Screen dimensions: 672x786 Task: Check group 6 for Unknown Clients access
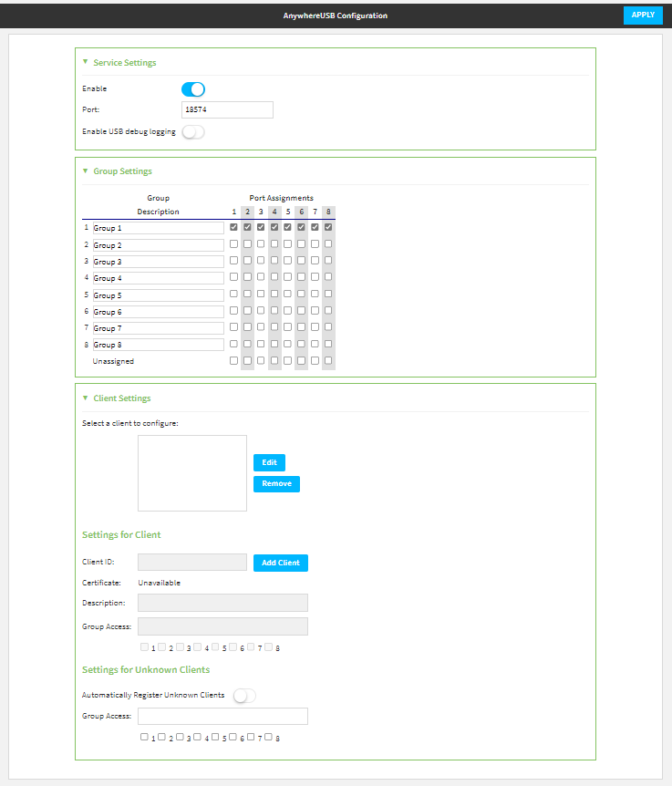(x=233, y=737)
